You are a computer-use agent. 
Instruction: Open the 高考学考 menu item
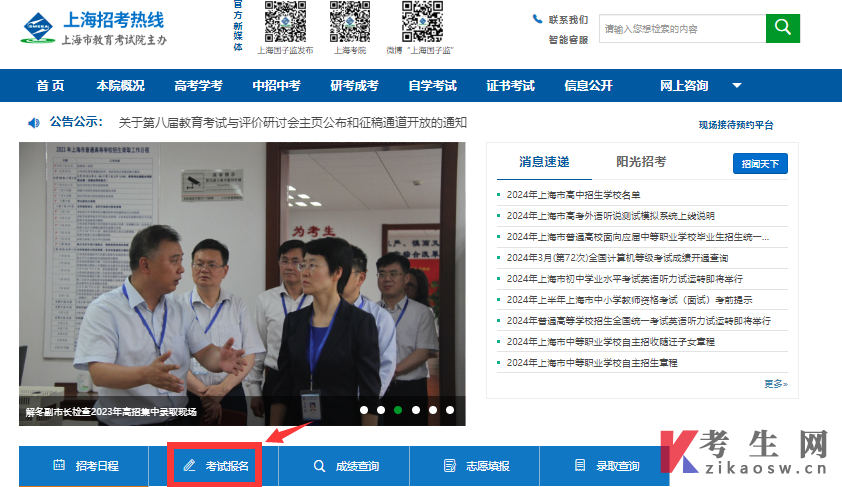click(198, 85)
